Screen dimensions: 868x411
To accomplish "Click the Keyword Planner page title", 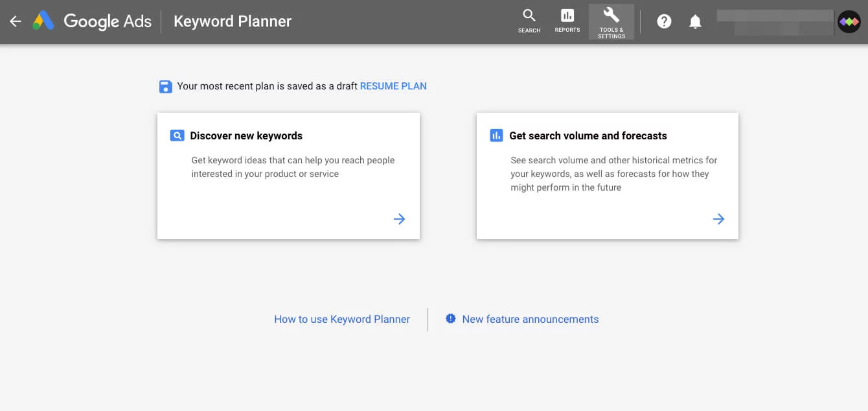I will 233,21.
